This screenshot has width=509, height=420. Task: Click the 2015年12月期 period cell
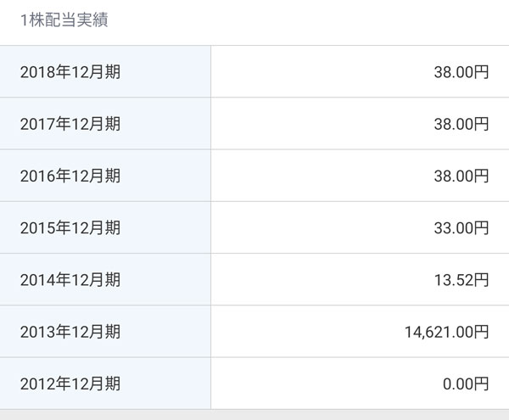[70, 227]
